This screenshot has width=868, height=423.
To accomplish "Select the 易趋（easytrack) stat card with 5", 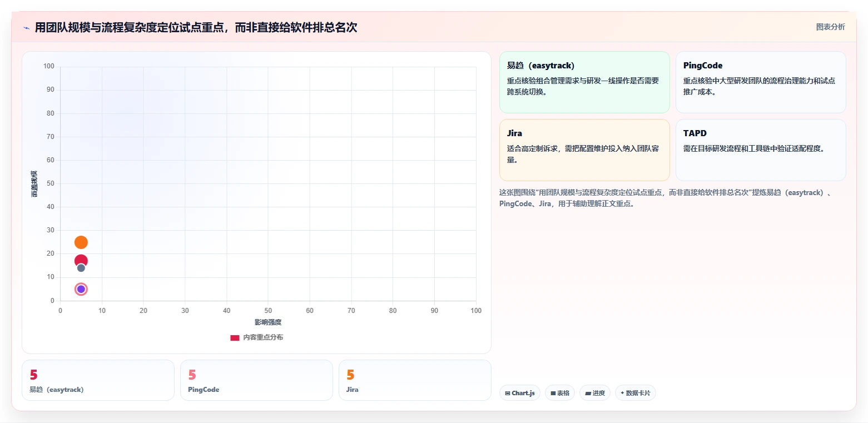I will 98,380.
